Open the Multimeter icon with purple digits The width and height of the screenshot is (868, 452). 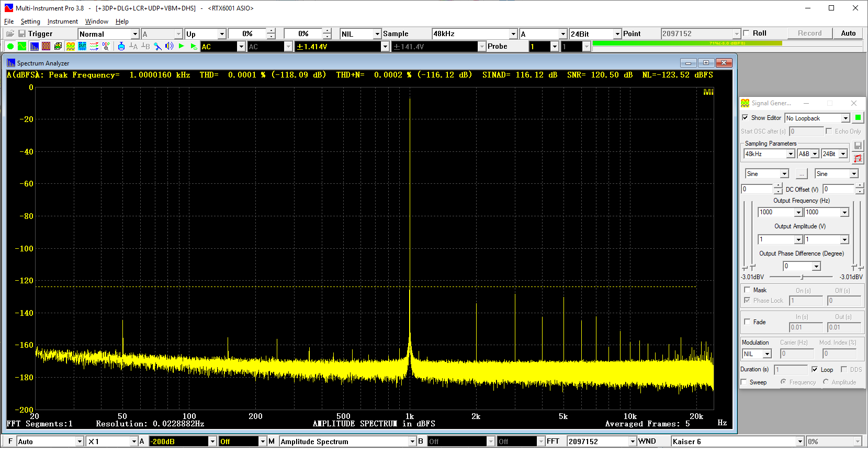[x=46, y=47]
